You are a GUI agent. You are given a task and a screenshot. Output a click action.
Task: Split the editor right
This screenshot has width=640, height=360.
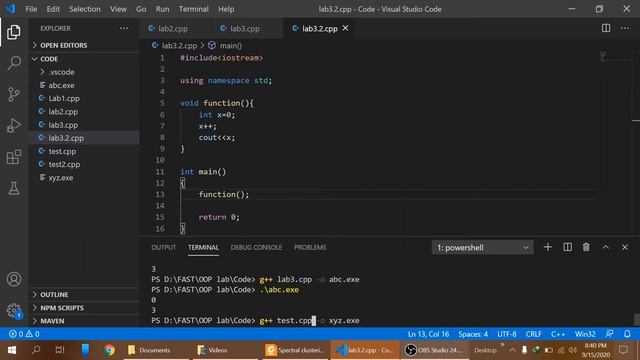606,28
